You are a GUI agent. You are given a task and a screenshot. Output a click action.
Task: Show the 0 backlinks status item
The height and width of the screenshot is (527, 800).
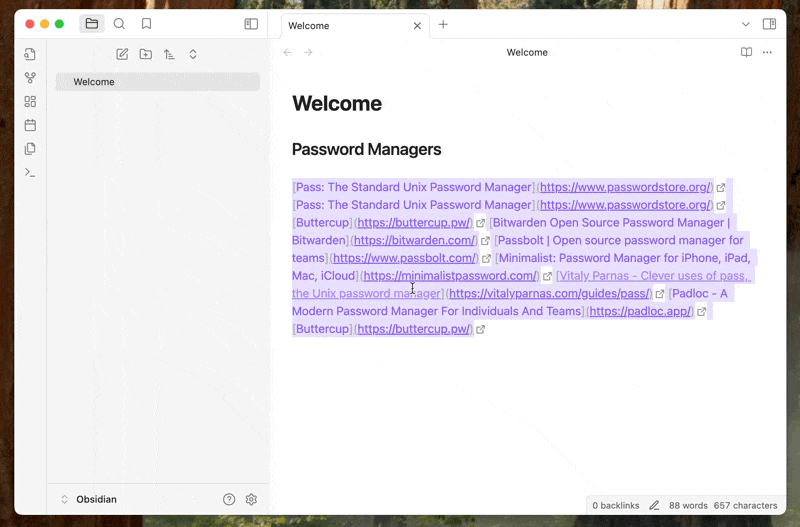tap(615, 506)
